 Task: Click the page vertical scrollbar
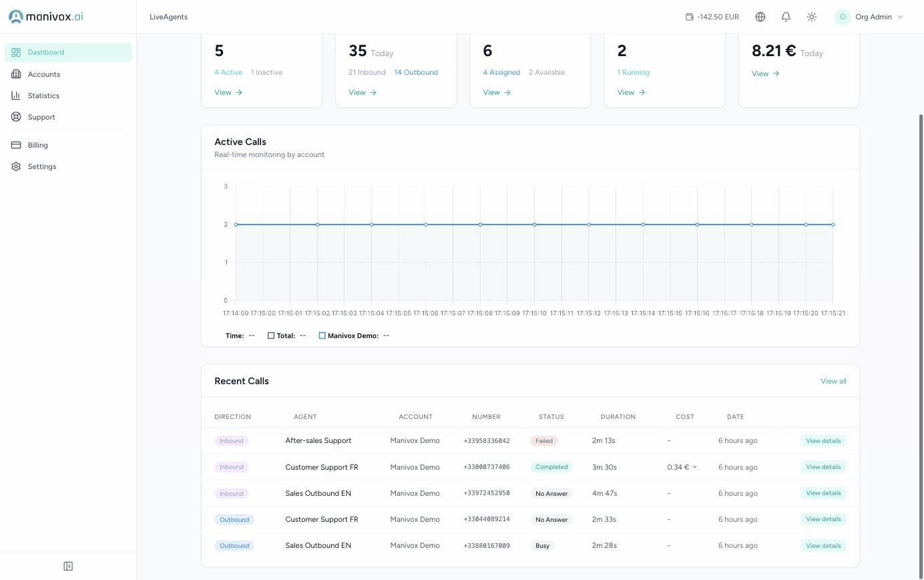point(921,347)
